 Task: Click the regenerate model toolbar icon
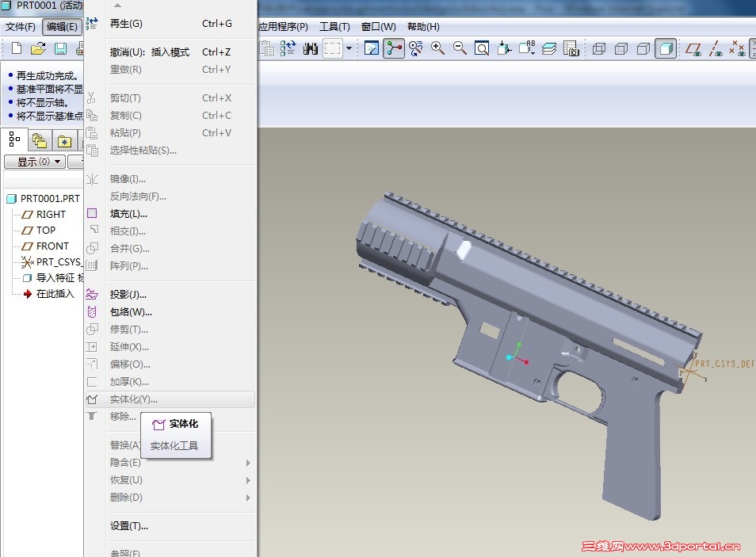pos(288,48)
